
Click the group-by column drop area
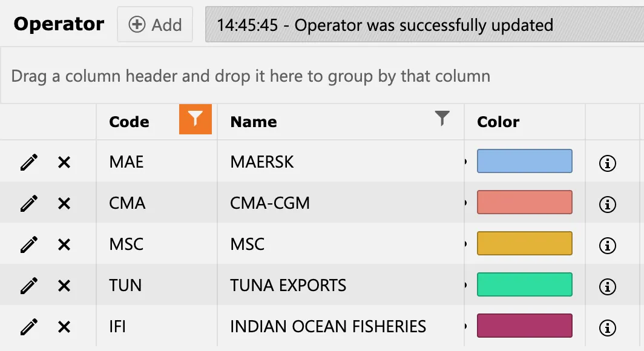[322, 76]
